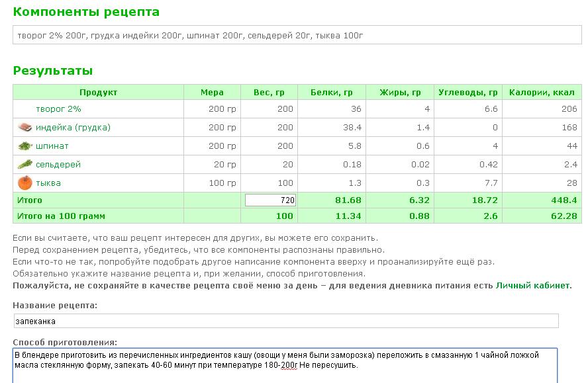Screen dimensions: 588x383
Task: Click the Способ приготовления label
Action: (x=65, y=342)
